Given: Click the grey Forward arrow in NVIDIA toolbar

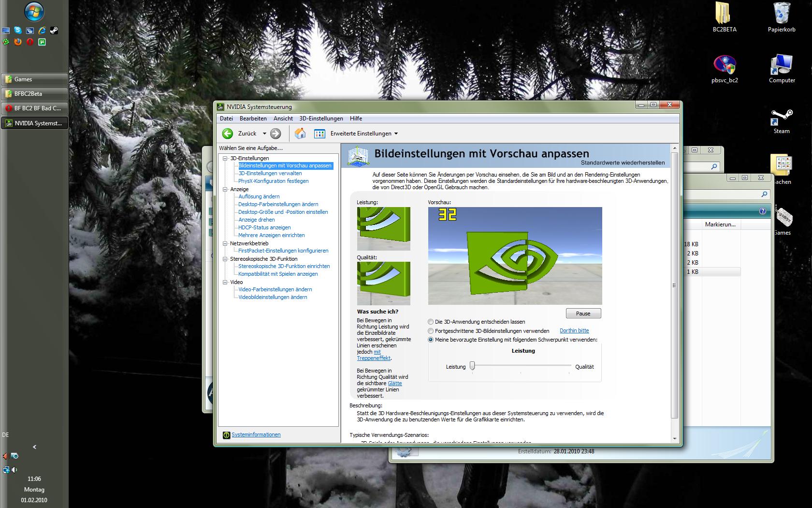Looking at the screenshot, I should click(x=275, y=134).
